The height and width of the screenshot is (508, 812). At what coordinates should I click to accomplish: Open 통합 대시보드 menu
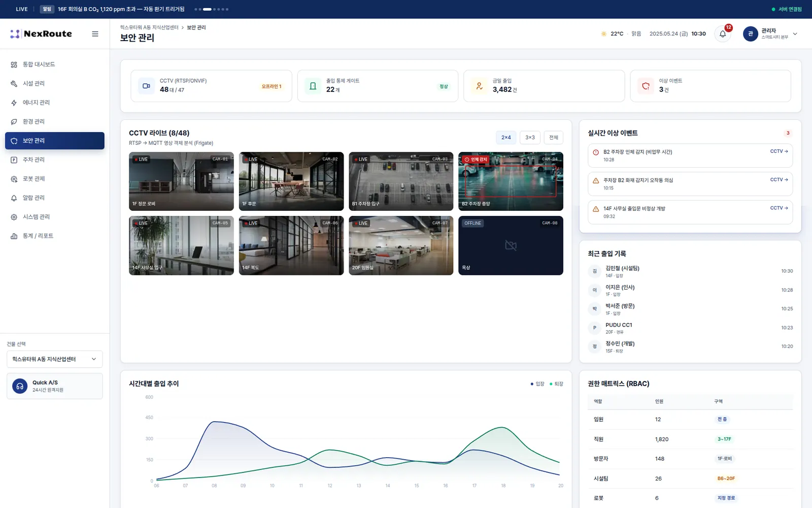tap(55, 65)
